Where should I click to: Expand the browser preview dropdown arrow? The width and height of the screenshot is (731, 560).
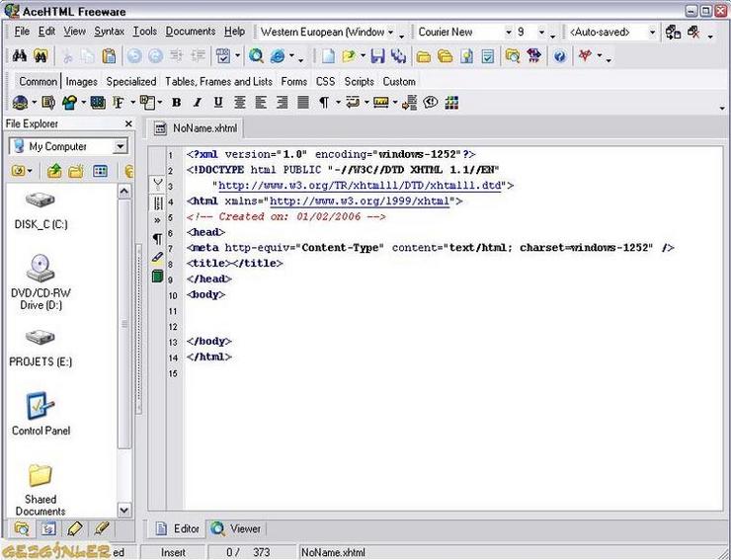pyautogui.click(x=292, y=56)
